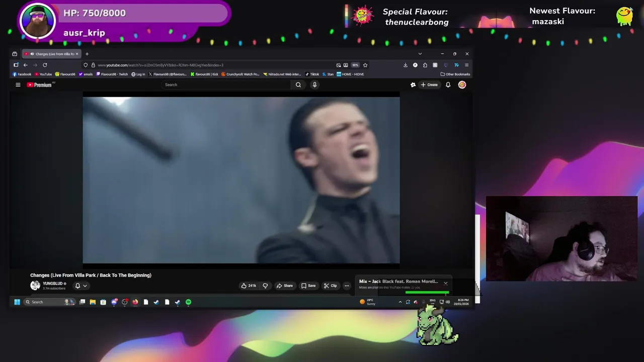Click the Create button in the YouTube header
This screenshot has height=362, width=644.
click(x=429, y=85)
